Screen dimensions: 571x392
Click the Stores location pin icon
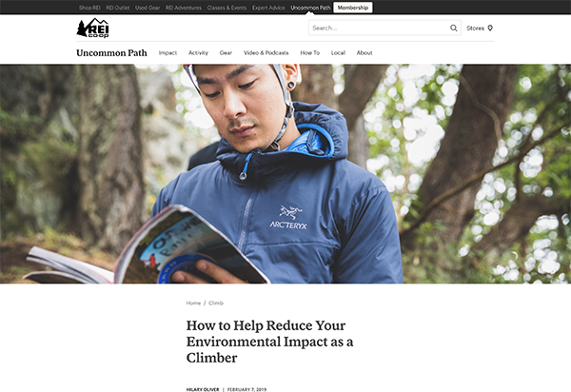(x=490, y=28)
